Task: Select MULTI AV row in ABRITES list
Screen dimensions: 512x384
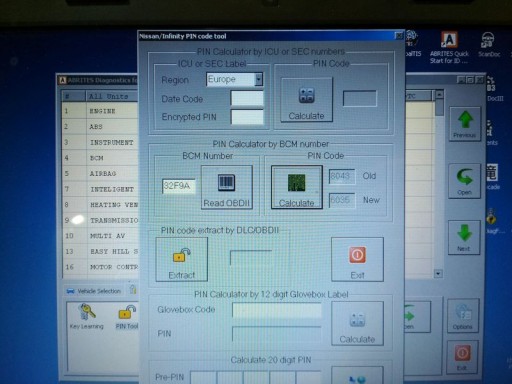Action: tap(100, 236)
